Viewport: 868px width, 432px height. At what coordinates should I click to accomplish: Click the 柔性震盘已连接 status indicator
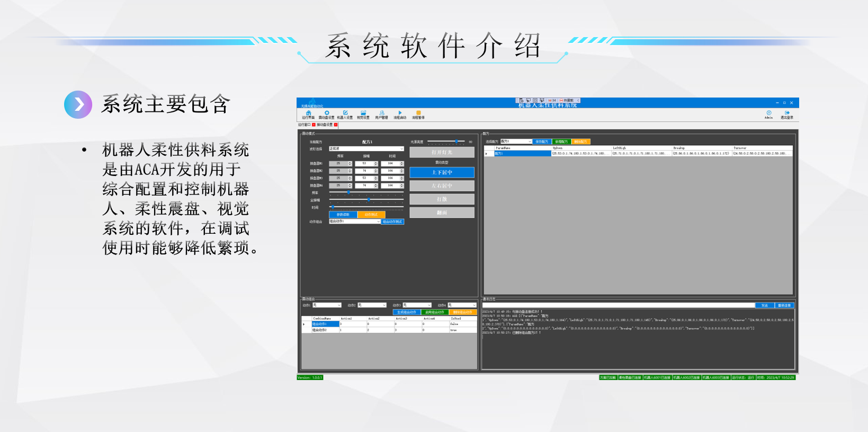click(630, 377)
